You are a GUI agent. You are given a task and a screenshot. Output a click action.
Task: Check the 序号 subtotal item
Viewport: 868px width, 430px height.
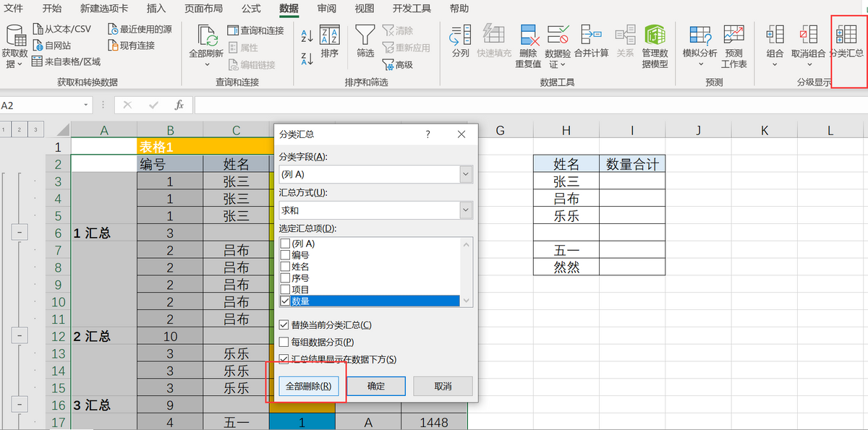coord(285,278)
